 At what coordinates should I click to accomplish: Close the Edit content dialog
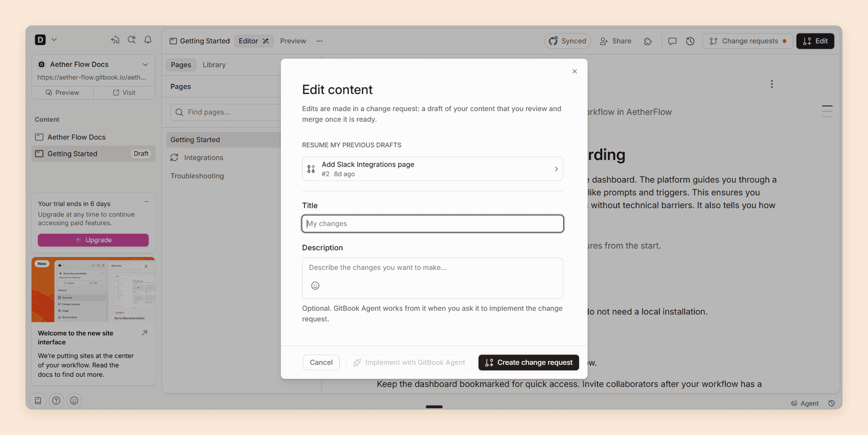[x=575, y=72]
